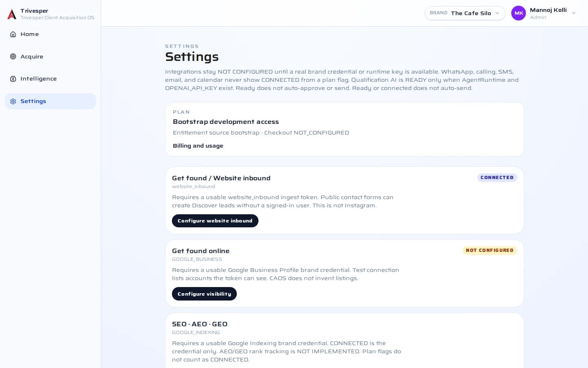Screen dimensions: 588x368
Task: Open the Billing and usage link
Action: coord(198,146)
